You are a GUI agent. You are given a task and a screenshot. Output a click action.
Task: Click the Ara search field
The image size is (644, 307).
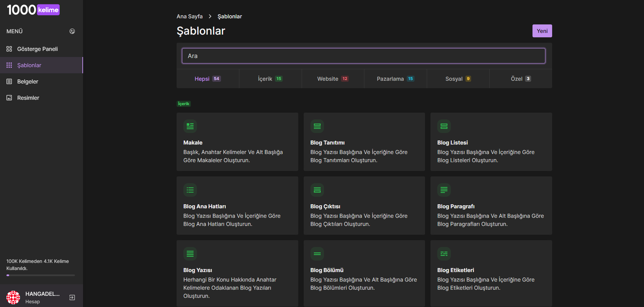tap(363, 56)
